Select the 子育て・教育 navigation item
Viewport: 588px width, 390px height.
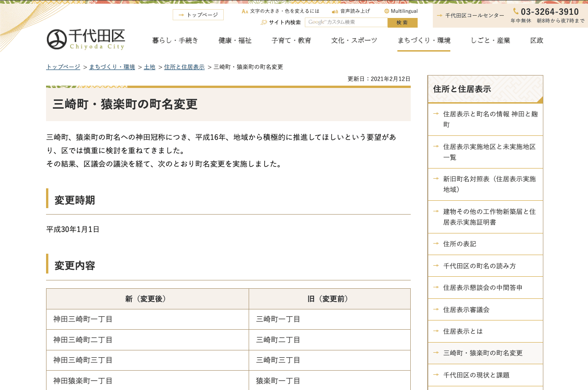291,41
